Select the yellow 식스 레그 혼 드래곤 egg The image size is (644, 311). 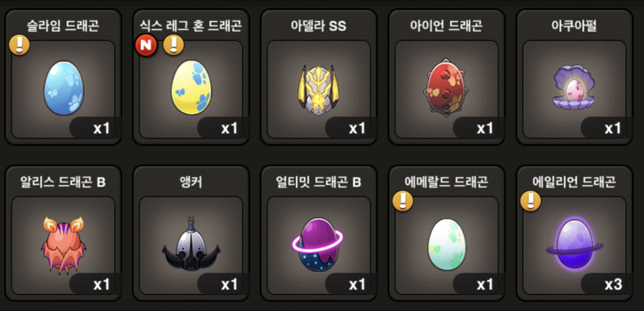coord(191,88)
